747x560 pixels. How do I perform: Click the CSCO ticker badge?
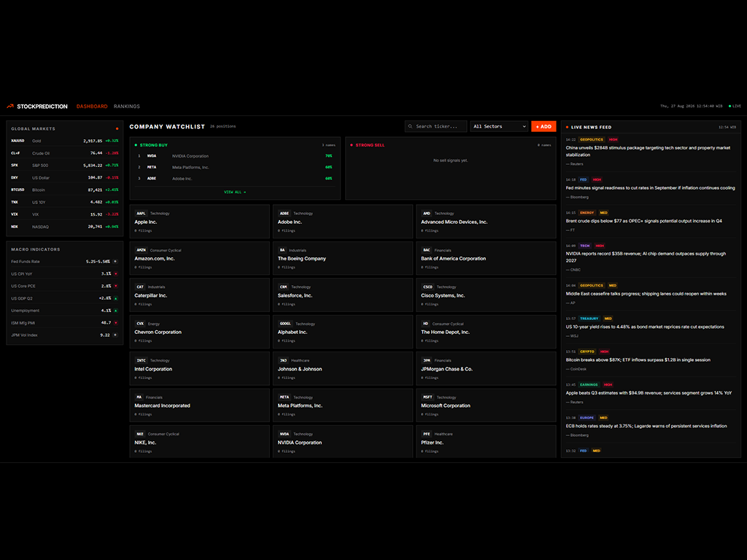click(x=427, y=287)
